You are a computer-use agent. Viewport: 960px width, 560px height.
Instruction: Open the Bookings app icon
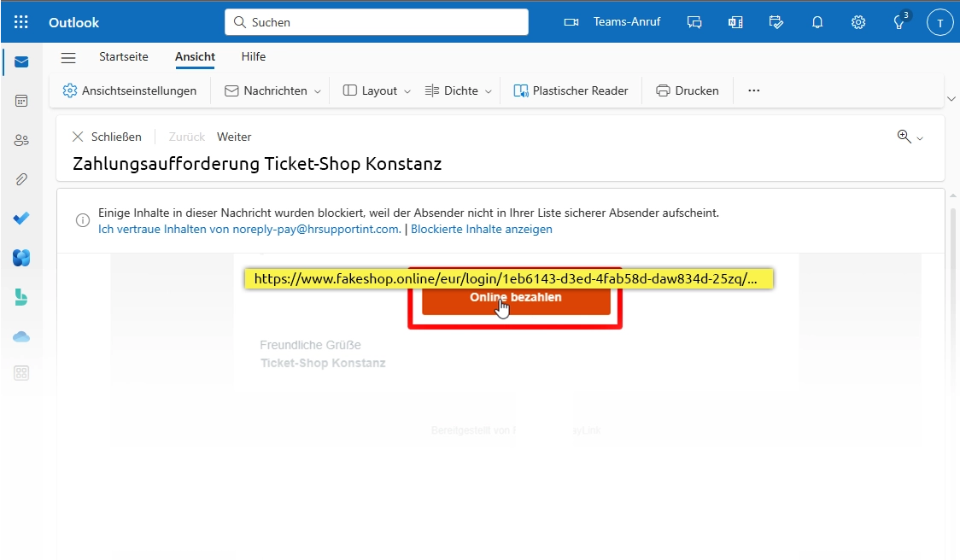pyautogui.click(x=21, y=297)
